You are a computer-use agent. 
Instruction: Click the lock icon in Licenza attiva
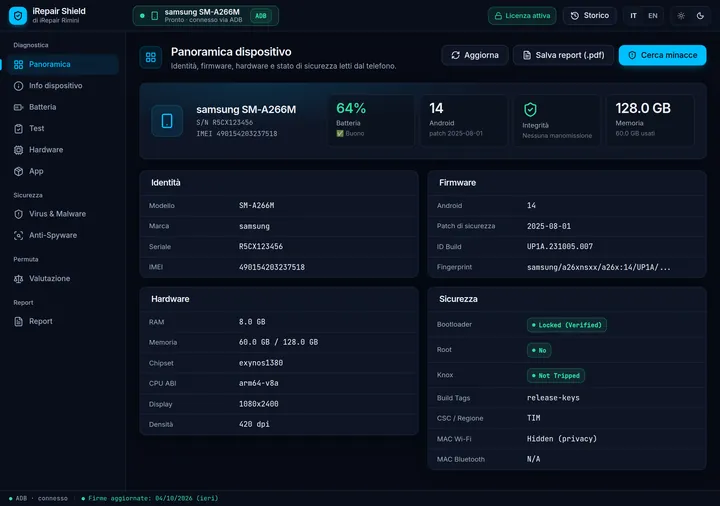pos(498,16)
